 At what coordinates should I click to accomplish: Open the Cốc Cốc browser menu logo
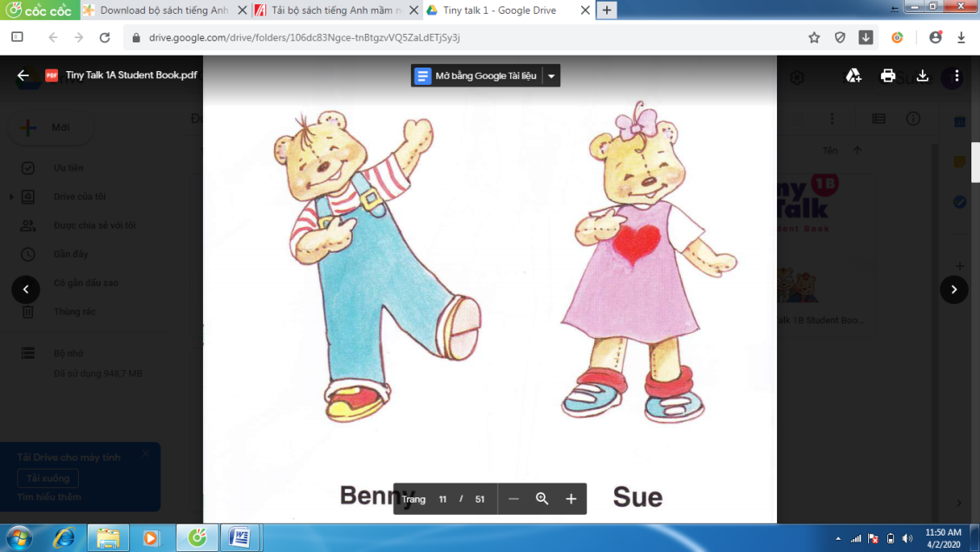coord(39,10)
